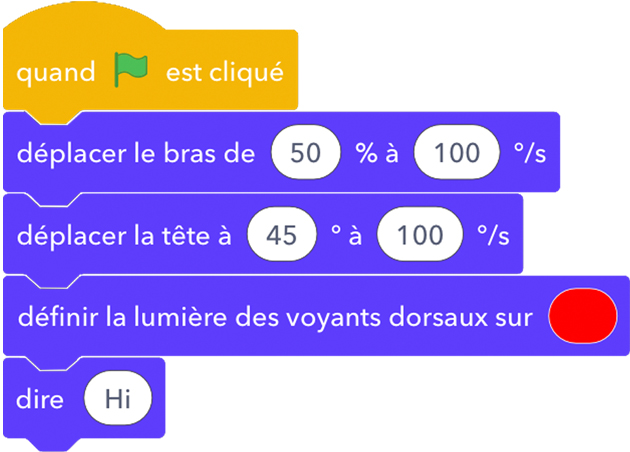Select the "déplacer la tête à" block label
The width and height of the screenshot is (630, 452).
point(125,236)
